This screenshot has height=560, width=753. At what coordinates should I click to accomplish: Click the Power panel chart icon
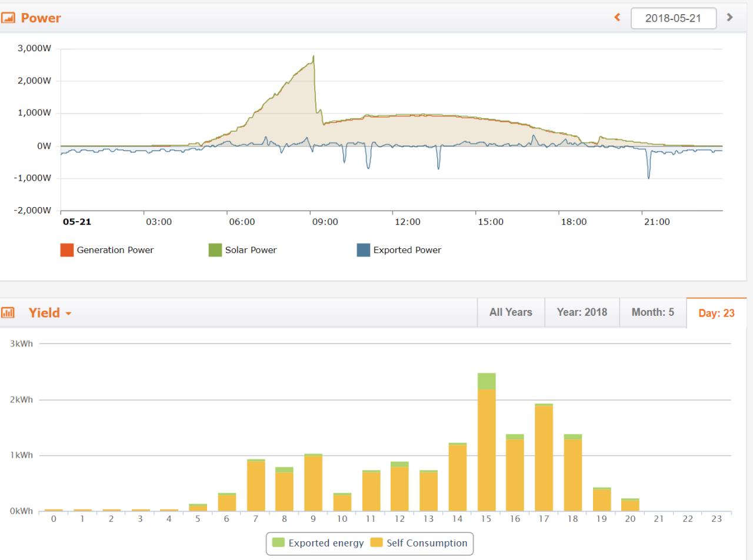(8, 18)
